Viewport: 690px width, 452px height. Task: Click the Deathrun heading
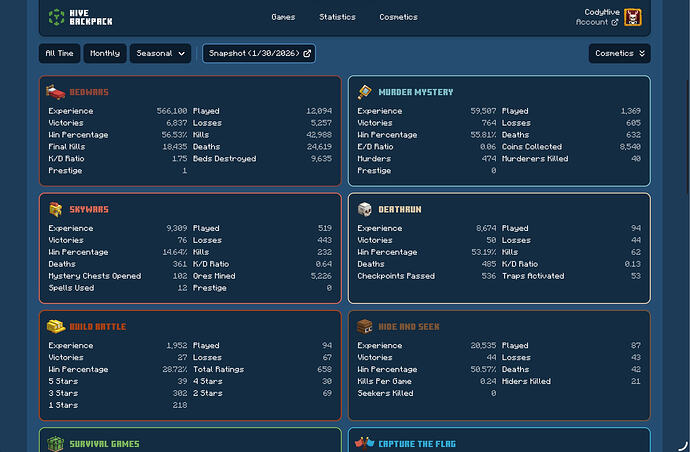coord(400,209)
